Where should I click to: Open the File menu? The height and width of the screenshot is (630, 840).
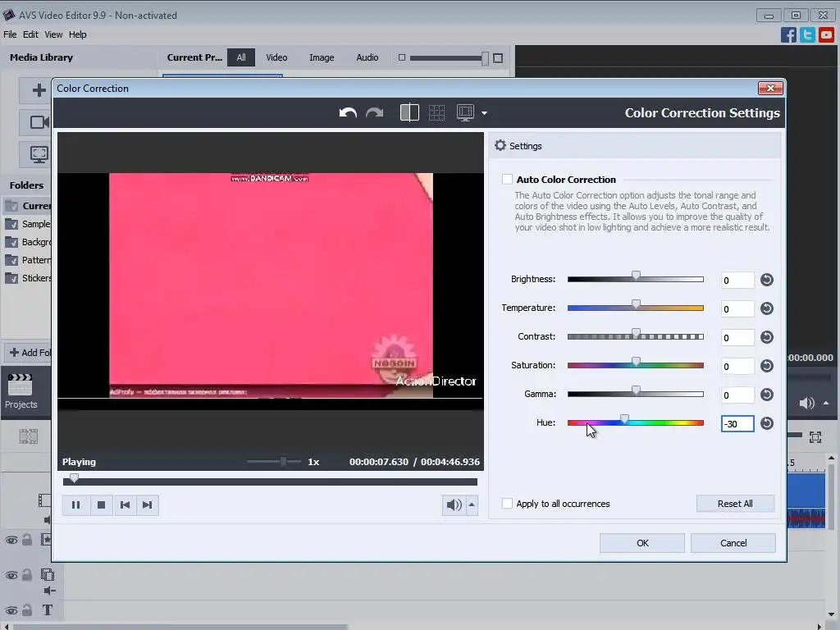point(10,34)
